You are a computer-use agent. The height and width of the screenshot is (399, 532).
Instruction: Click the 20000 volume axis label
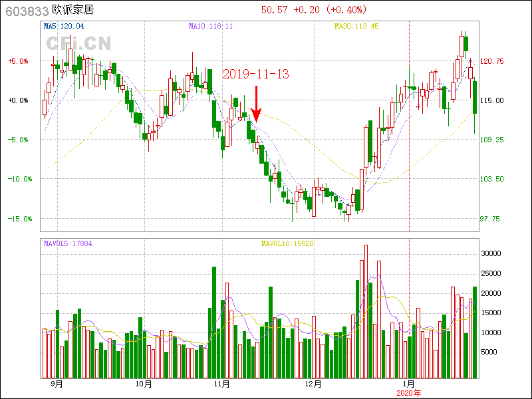click(x=491, y=293)
